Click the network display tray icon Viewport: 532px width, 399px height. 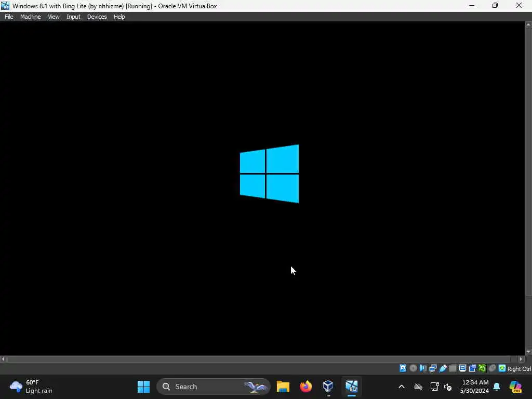pos(434,387)
